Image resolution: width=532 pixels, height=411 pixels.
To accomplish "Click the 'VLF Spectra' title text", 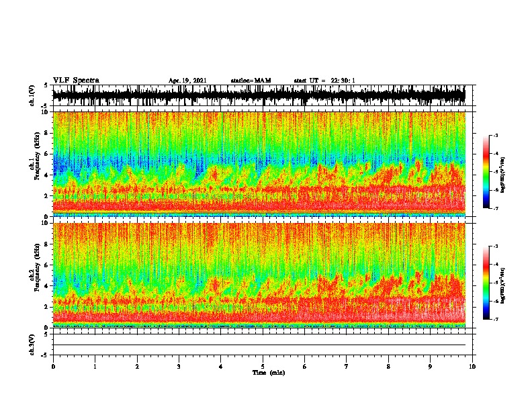I will [x=76, y=81].
